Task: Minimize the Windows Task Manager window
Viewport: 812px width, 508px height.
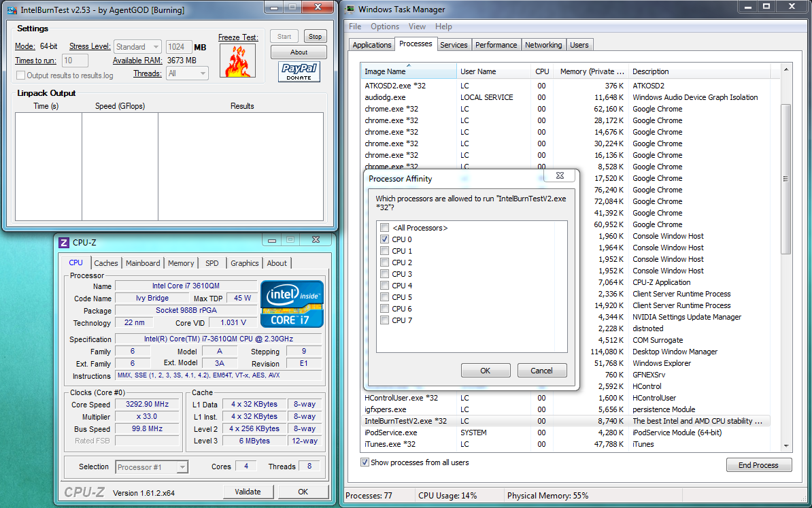Action: (748, 7)
